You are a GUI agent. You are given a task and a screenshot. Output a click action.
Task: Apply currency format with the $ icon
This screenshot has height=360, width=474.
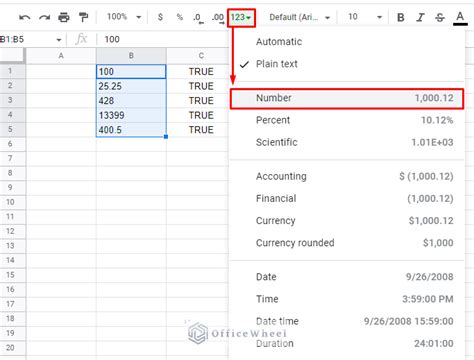click(x=160, y=17)
